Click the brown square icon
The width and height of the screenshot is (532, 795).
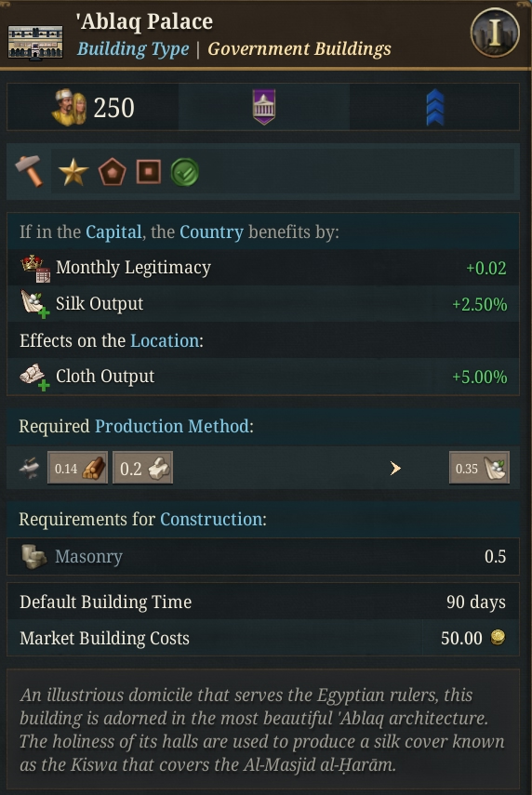pyautogui.click(x=149, y=171)
